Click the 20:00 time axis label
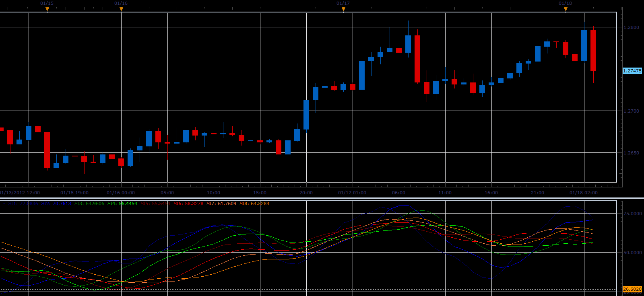Screen dimensions: 644x296 coord(306,193)
